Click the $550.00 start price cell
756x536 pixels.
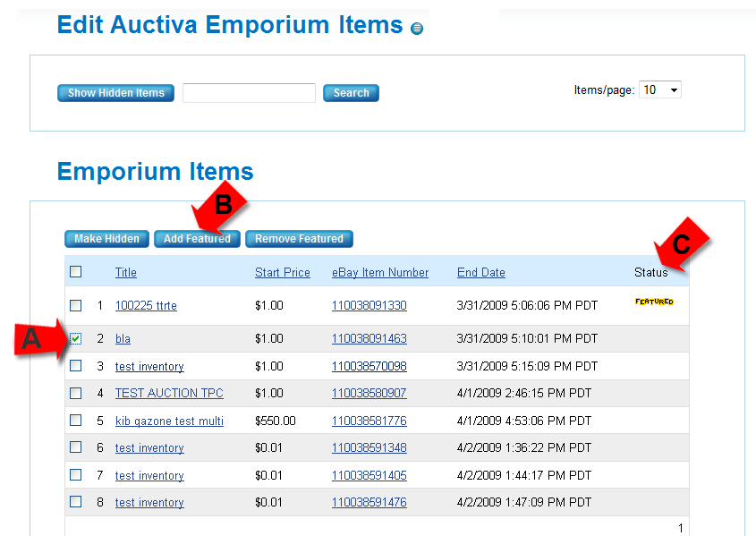coord(276,421)
